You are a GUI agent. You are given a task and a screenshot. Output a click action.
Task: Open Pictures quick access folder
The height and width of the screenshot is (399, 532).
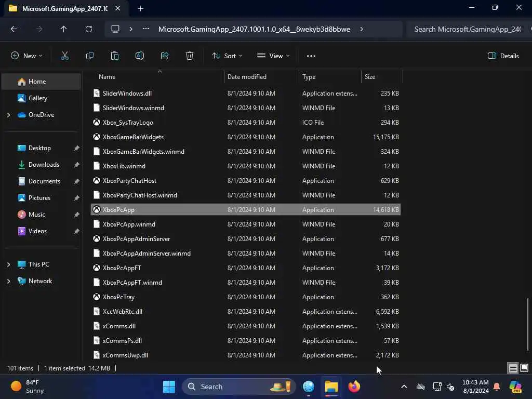(x=41, y=198)
